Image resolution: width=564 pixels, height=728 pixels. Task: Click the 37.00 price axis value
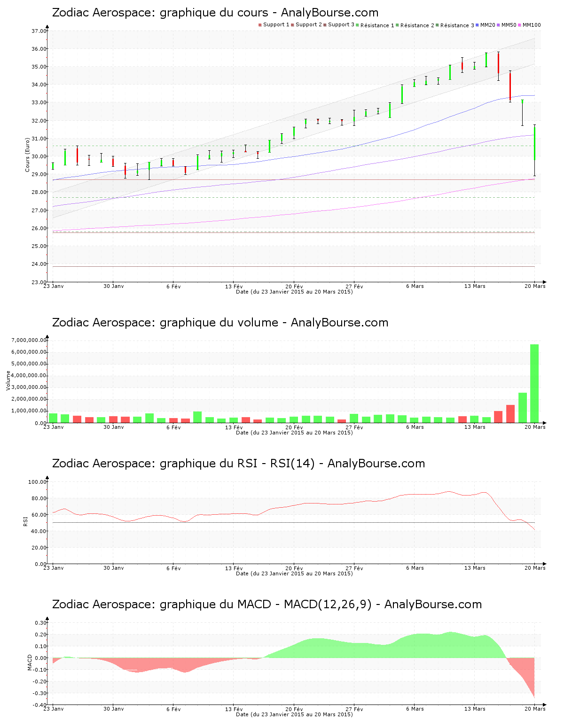point(39,31)
